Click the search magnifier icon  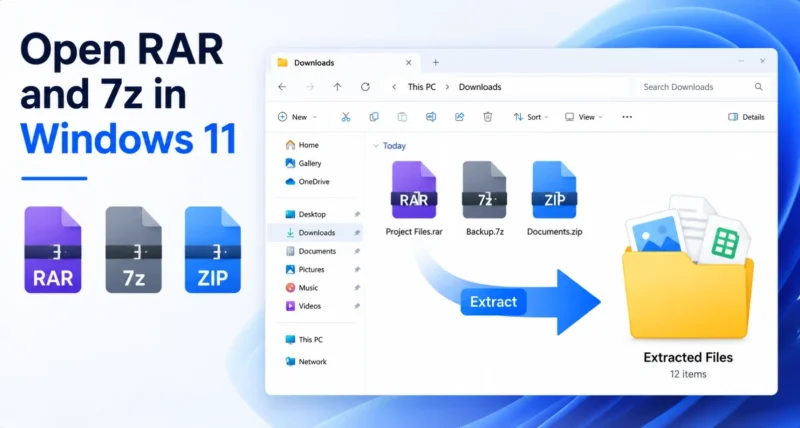[759, 87]
